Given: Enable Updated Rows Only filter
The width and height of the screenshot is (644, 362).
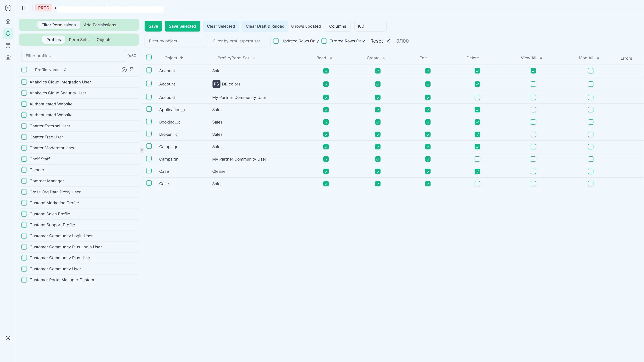Looking at the screenshot, I should (276, 41).
